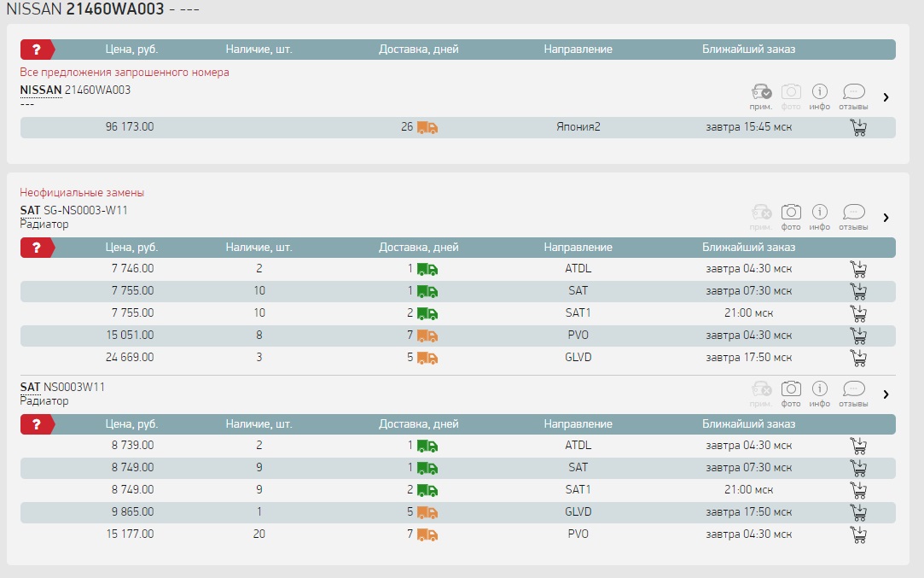Image resolution: width=924 pixels, height=578 pixels.
Task: Add the 9 865.00 GLVD offer to cart
Action: (x=858, y=512)
